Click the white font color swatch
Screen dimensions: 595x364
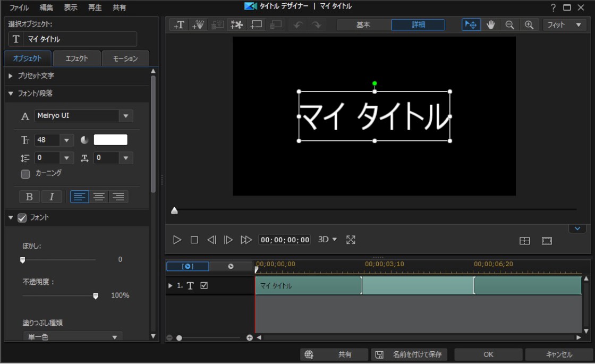coord(110,140)
